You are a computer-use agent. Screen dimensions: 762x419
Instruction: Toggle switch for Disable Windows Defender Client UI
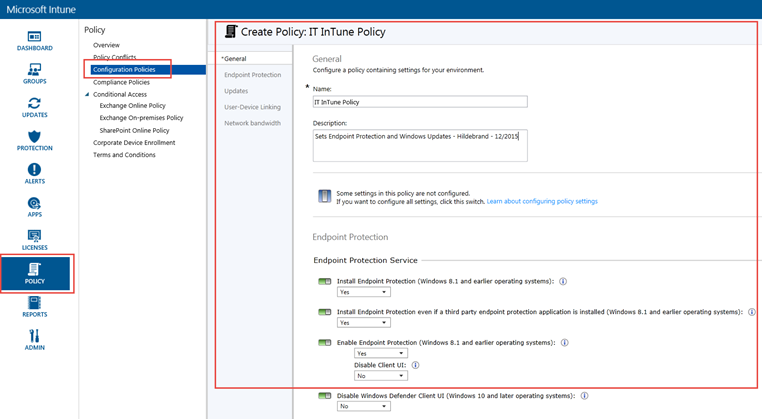(324, 396)
